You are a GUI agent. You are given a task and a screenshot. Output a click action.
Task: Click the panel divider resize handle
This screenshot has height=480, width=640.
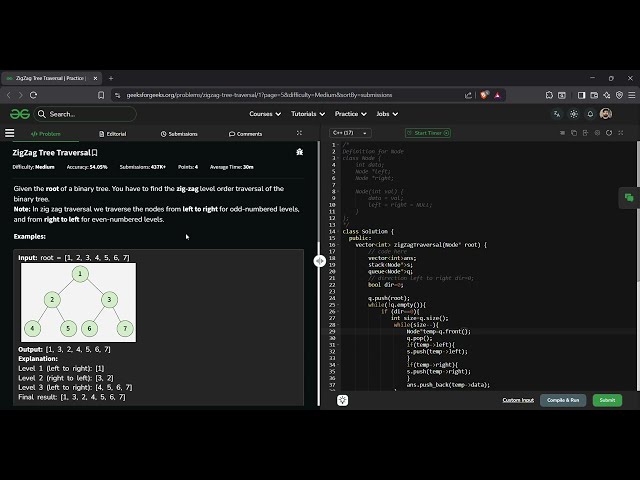click(320, 261)
